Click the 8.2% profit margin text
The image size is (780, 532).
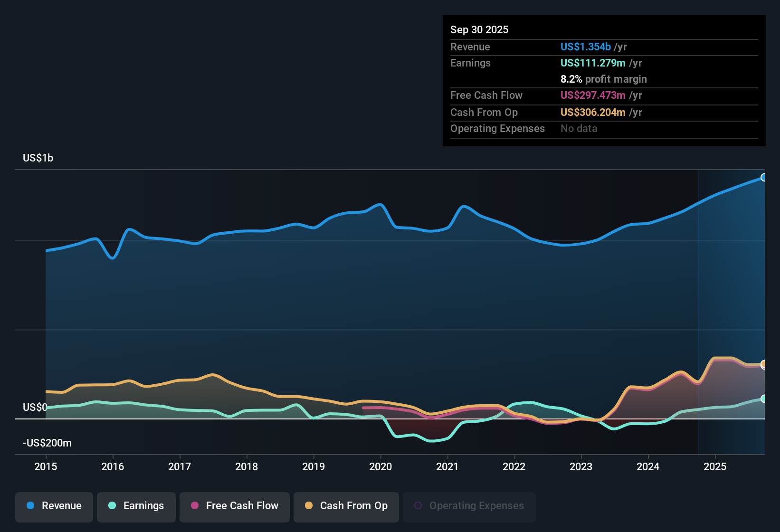pyautogui.click(x=603, y=79)
